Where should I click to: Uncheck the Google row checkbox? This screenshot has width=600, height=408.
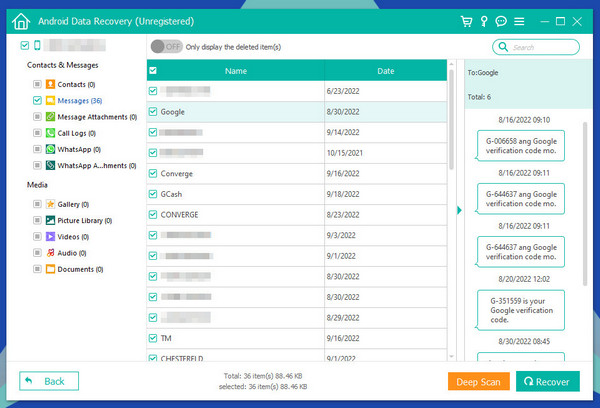[x=153, y=111]
